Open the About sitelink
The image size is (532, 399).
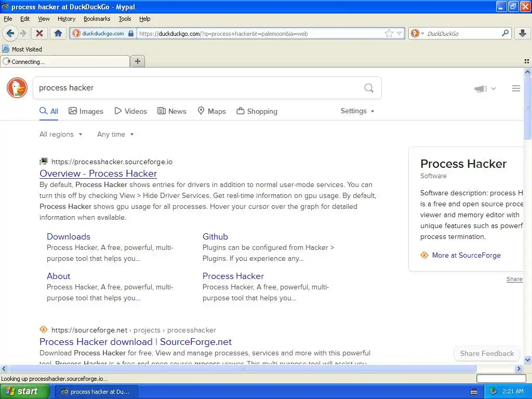tap(58, 276)
